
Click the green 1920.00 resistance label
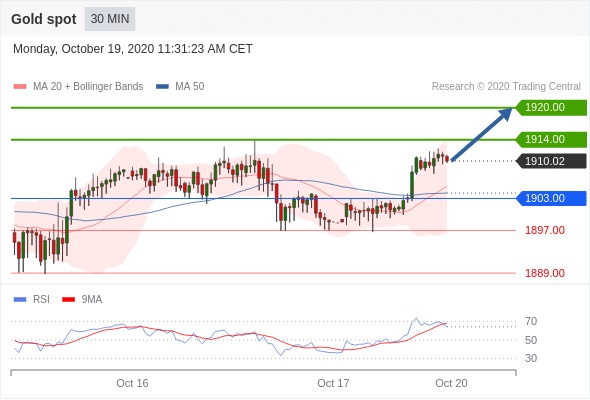[x=551, y=107]
